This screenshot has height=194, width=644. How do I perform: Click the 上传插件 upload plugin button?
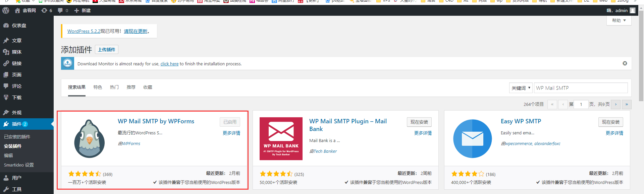107,50
